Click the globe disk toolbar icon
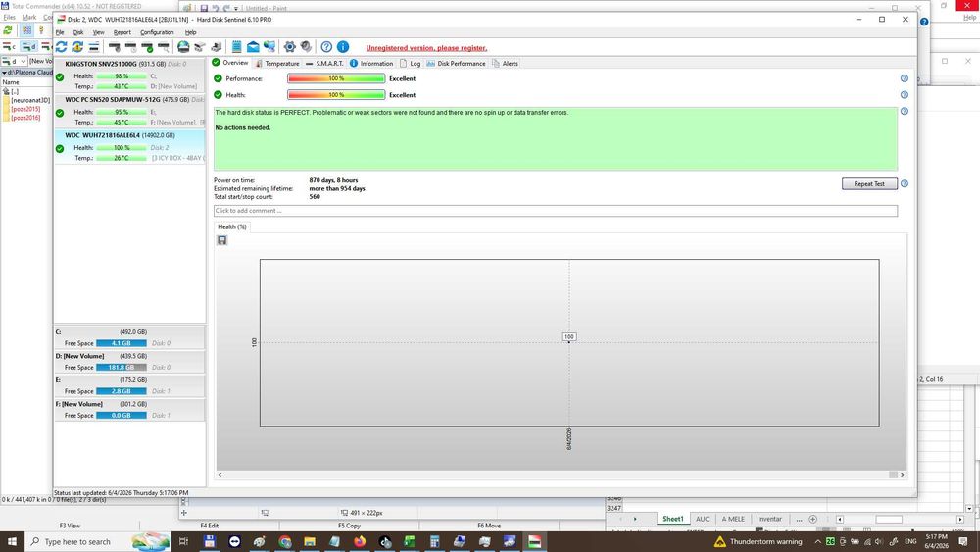 click(x=183, y=47)
